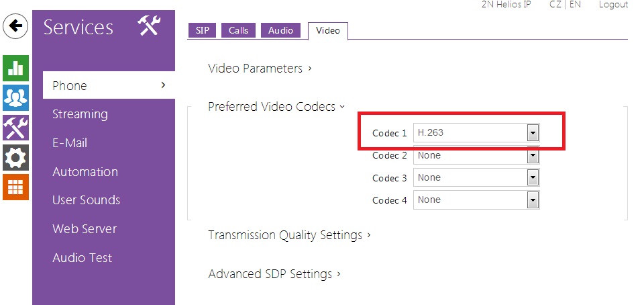Select the purple Services tools icon
The width and height of the screenshot is (644, 305).
[x=15, y=127]
